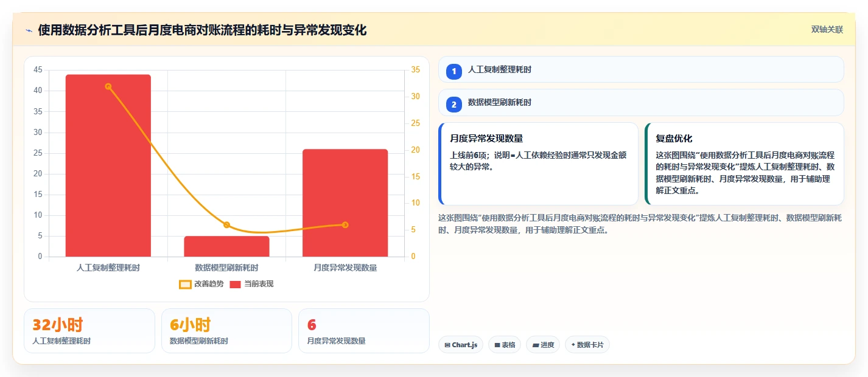The width and height of the screenshot is (868, 377).
Task: Click the 月度异常发现数量 red bar
Action: coord(345,202)
